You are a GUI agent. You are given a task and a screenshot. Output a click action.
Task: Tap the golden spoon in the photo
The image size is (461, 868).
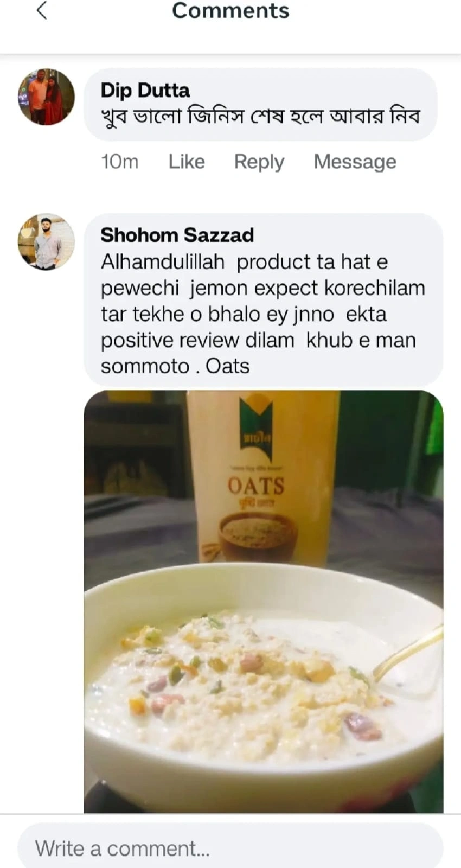[407, 654]
